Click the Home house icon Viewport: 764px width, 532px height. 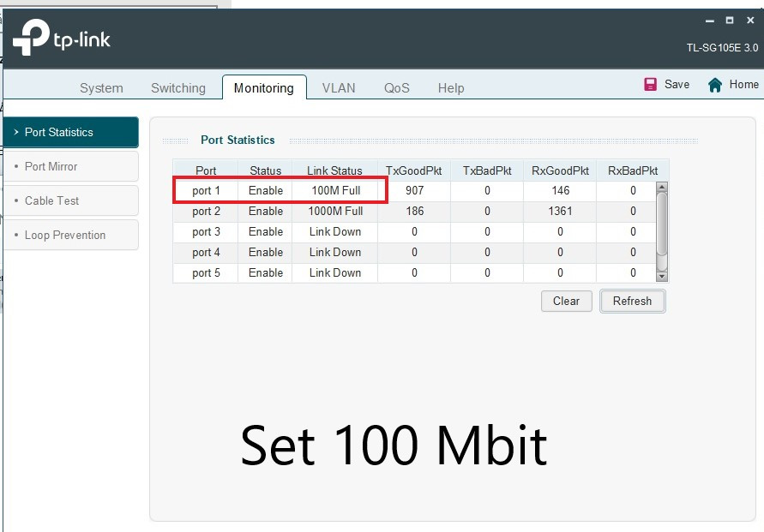715,84
